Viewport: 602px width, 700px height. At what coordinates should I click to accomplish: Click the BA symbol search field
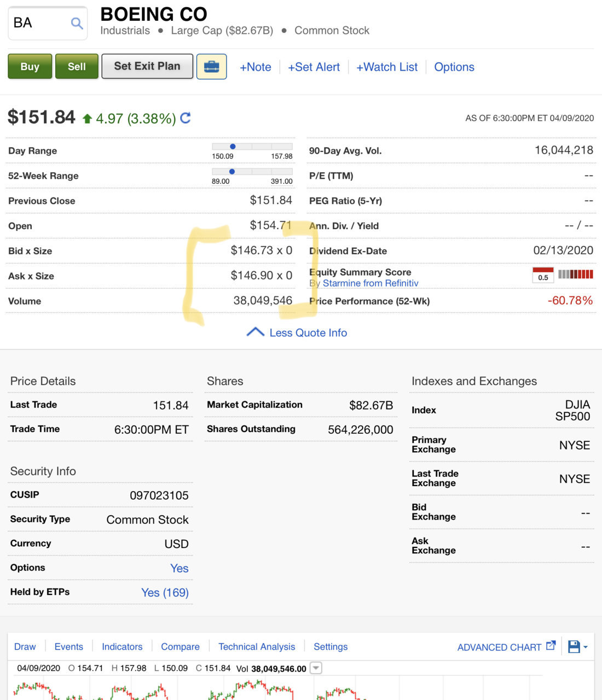[48, 23]
